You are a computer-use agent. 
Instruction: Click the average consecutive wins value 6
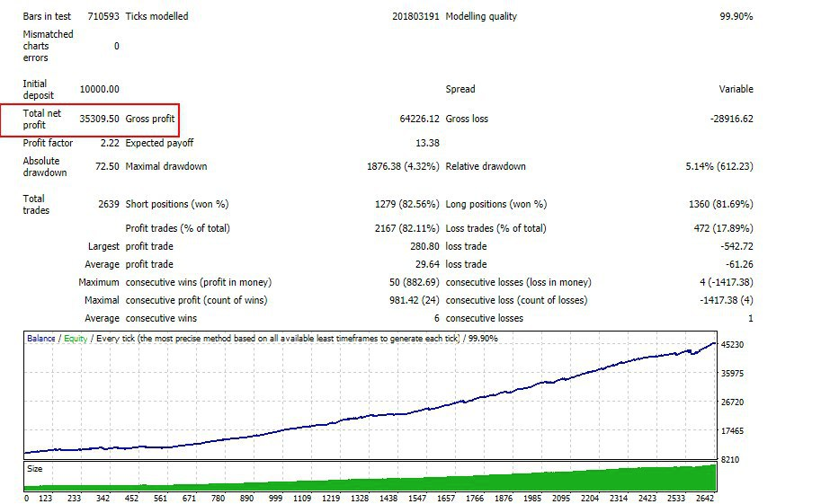[x=437, y=318]
